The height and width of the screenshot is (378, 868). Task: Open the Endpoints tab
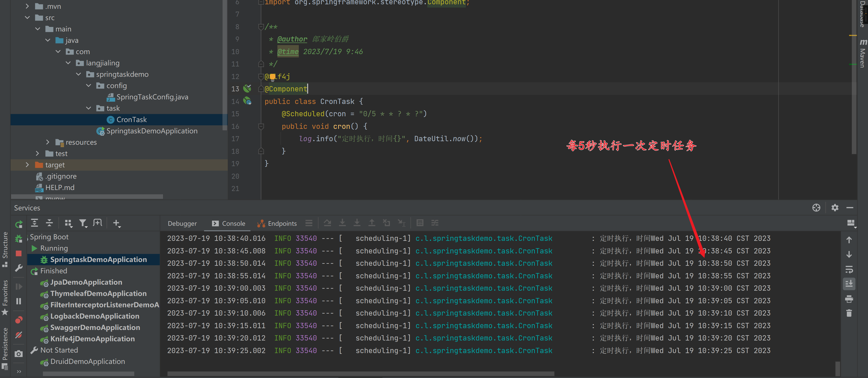click(x=277, y=223)
